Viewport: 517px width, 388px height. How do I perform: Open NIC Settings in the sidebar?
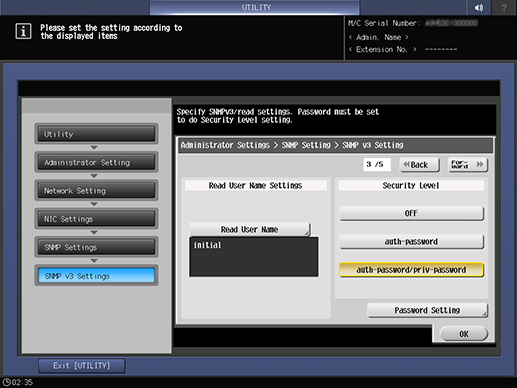(96, 219)
